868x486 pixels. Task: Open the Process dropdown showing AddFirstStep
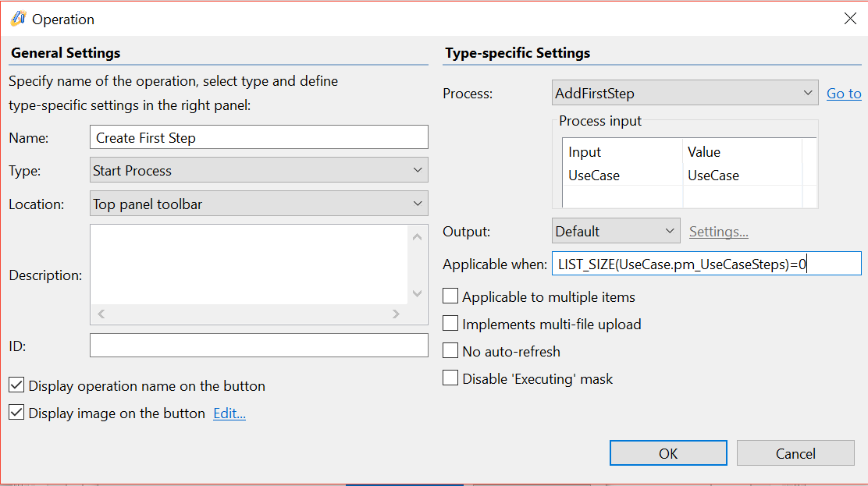click(x=685, y=92)
